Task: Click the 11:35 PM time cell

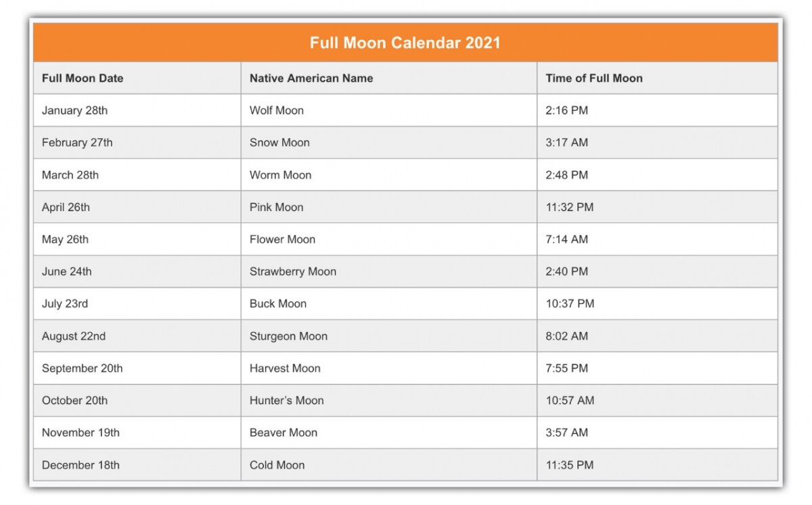Action: click(570, 465)
